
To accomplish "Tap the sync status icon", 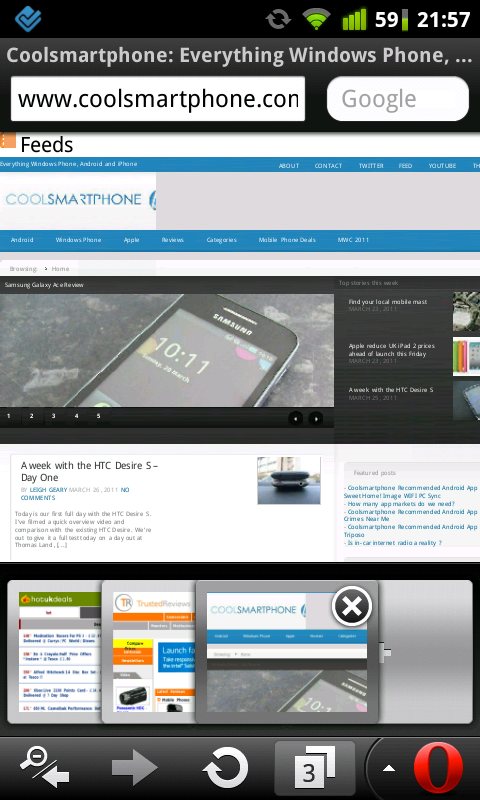I will click(278, 19).
